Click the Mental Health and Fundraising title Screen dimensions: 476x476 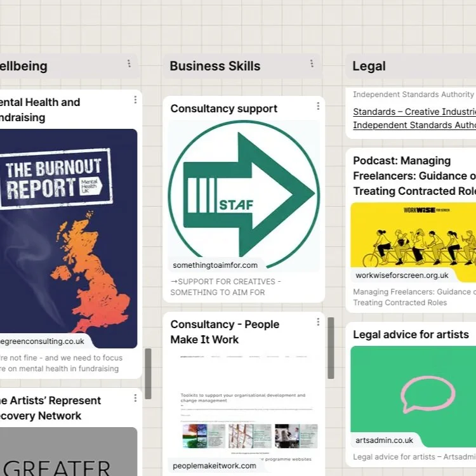point(40,110)
